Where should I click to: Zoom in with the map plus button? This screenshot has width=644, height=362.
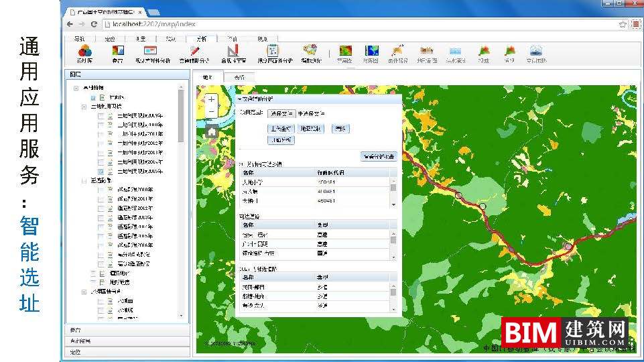click(212, 99)
